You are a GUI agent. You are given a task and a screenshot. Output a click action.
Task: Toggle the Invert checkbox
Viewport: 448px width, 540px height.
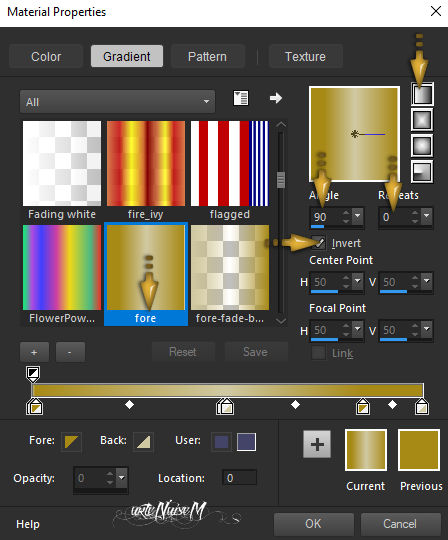318,243
